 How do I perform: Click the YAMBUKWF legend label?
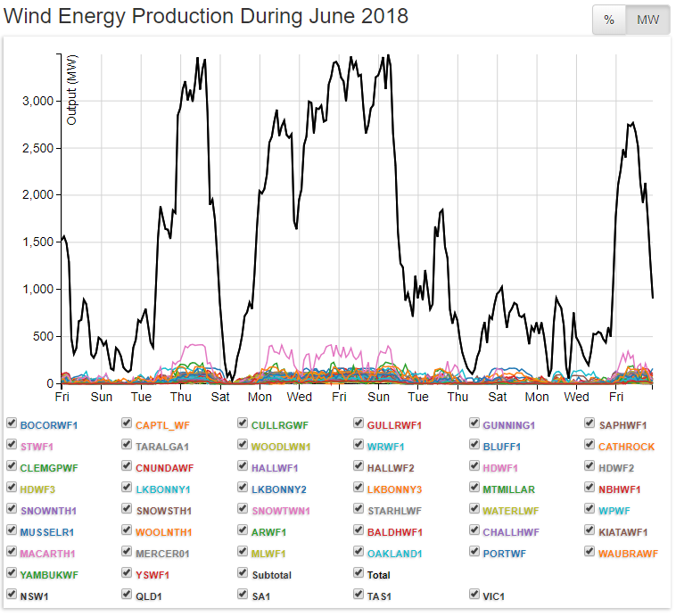(48, 575)
